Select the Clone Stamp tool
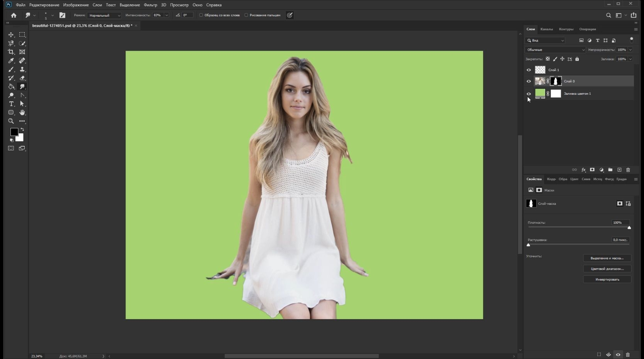 click(x=22, y=70)
